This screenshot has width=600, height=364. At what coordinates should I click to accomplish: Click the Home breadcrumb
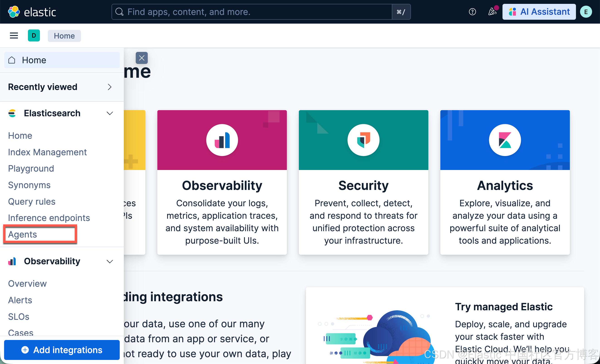[x=64, y=36]
